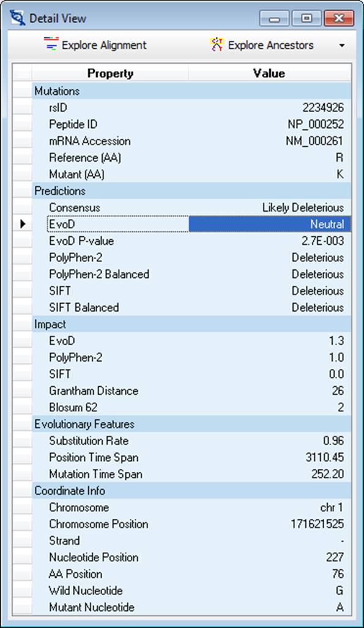Select the Grantham Distance row
This screenshot has width=364, height=628.
point(191,391)
